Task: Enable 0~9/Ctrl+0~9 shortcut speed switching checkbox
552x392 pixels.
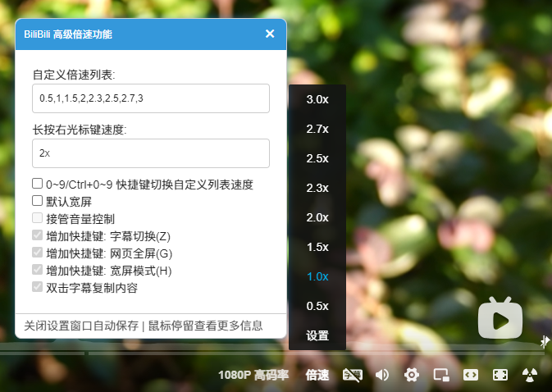Action: tap(37, 184)
